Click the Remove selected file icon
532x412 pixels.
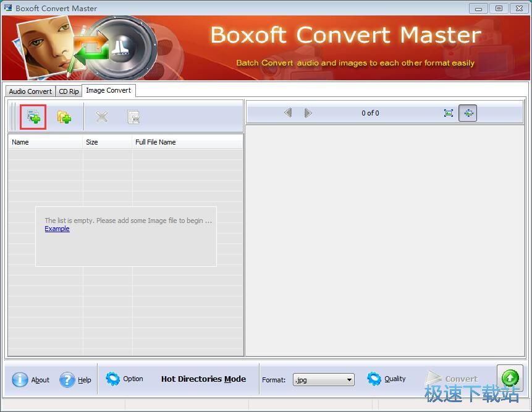tap(102, 117)
